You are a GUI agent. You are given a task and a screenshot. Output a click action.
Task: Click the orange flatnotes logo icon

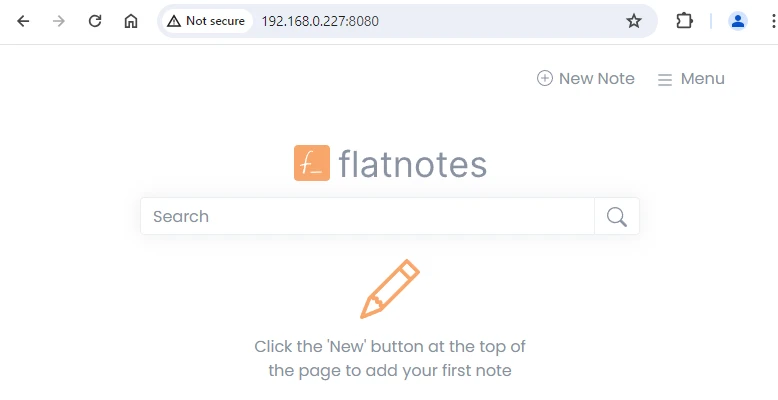[x=312, y=163]
